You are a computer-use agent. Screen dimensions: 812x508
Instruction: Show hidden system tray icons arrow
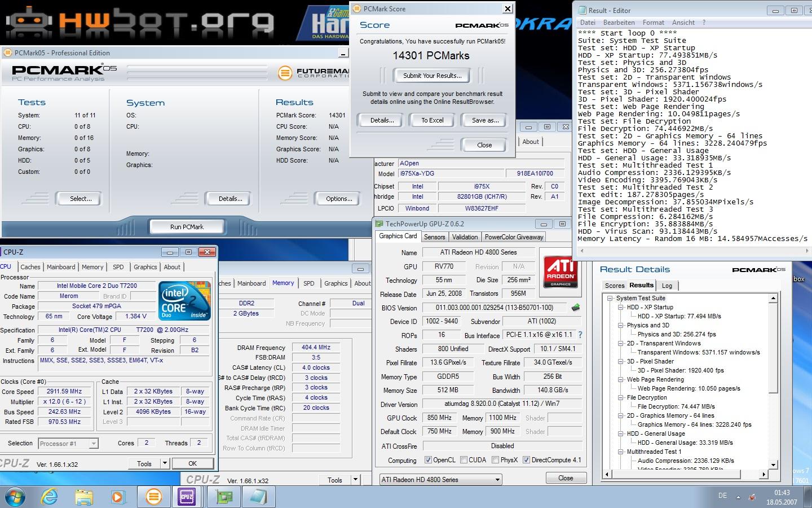(738, 497)
